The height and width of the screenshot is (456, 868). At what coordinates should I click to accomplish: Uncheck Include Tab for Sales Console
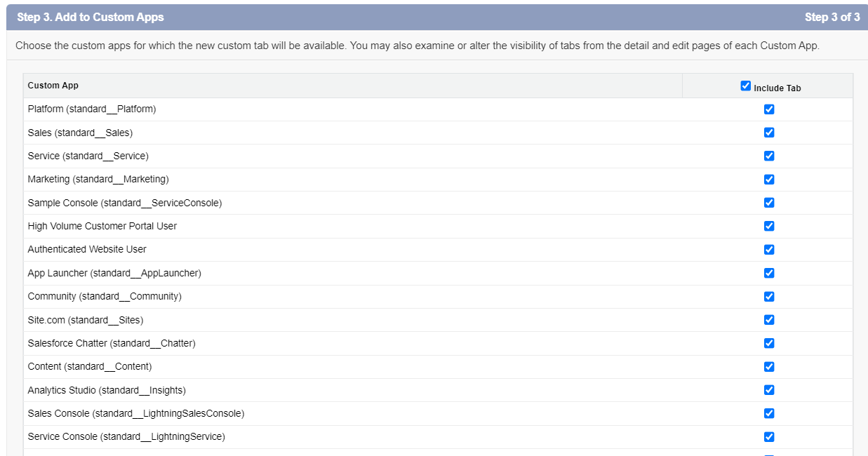(769, 413)
